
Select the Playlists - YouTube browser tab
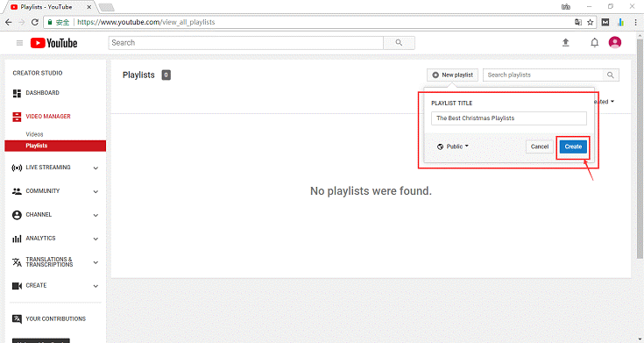click(48, 7)
